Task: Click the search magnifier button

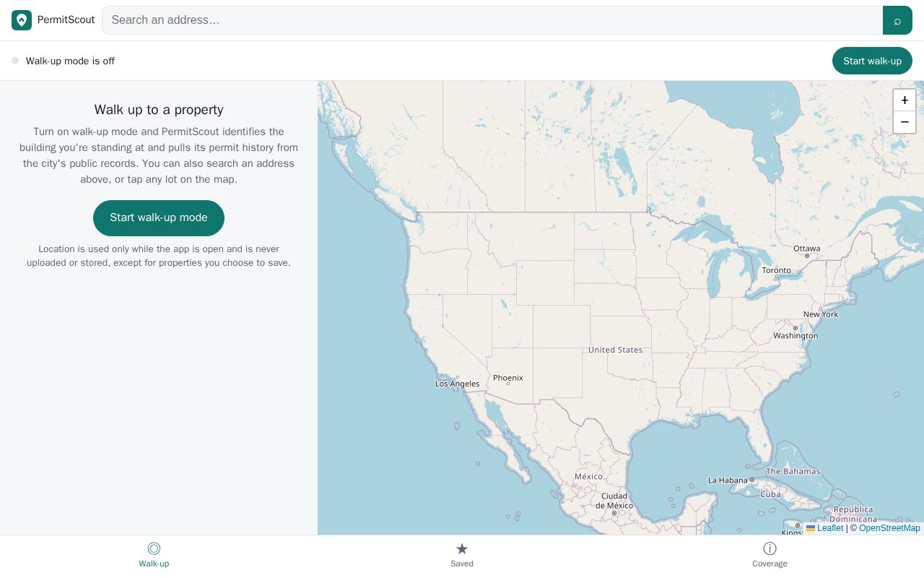Action: point(897,20)
